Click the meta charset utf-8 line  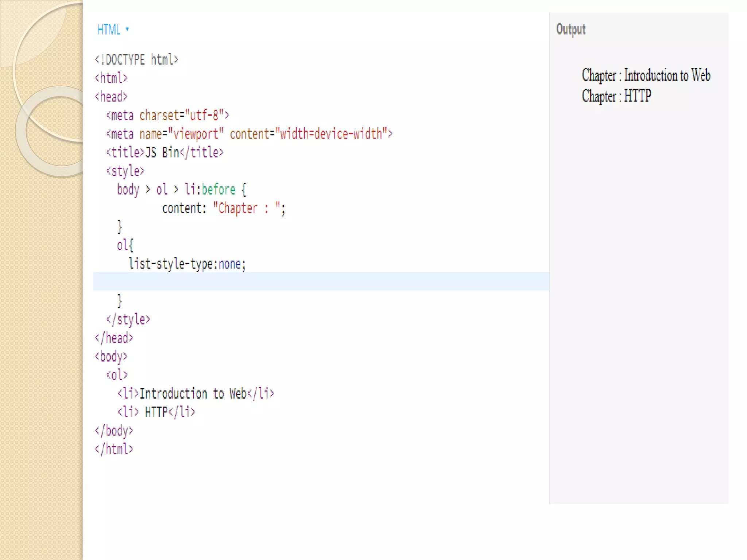(x=167, y=115)
